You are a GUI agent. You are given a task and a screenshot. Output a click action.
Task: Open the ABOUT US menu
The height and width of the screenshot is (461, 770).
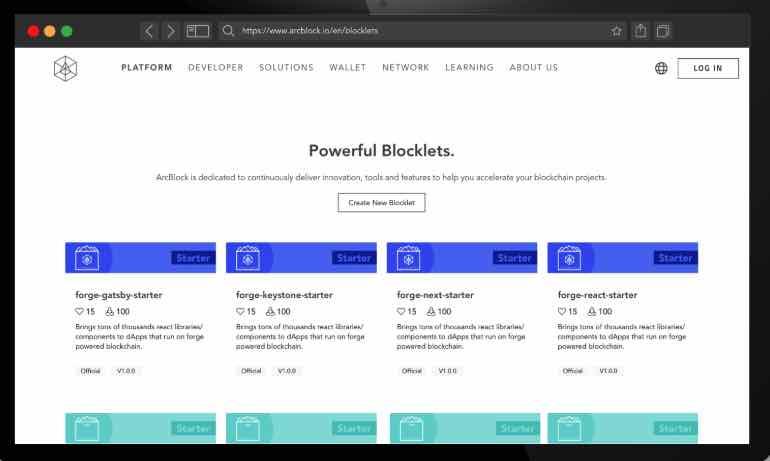(x=534, y=68)
